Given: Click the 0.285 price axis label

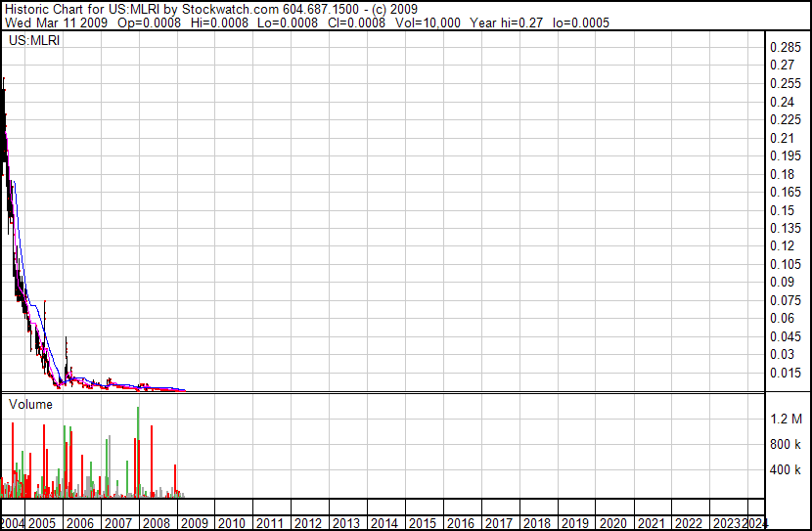Looking at the screenshot, I should coord(786,48).
